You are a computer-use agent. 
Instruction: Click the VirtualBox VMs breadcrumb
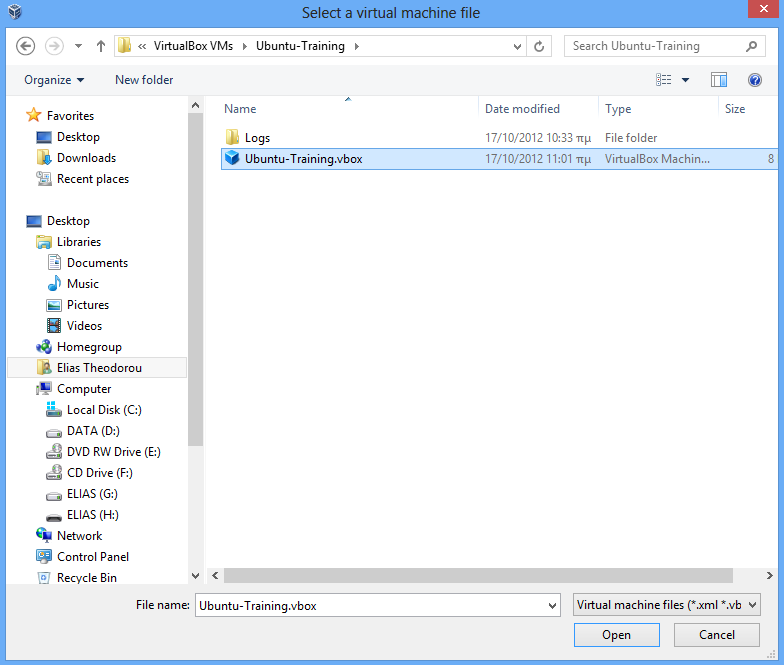click(193, 46)
